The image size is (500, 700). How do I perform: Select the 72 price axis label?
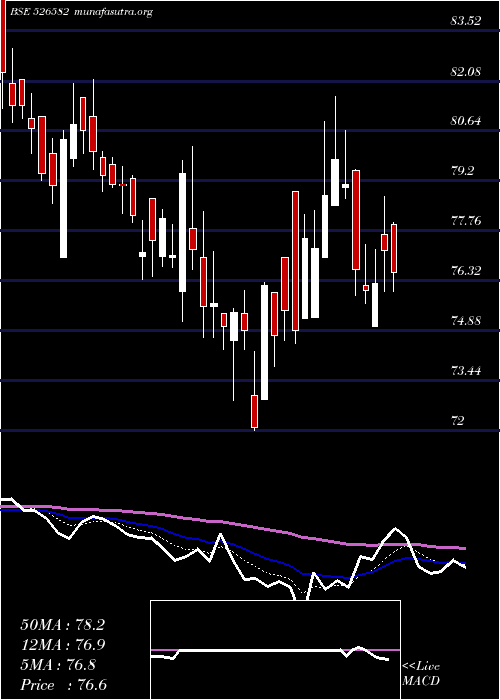pos(458,421)
